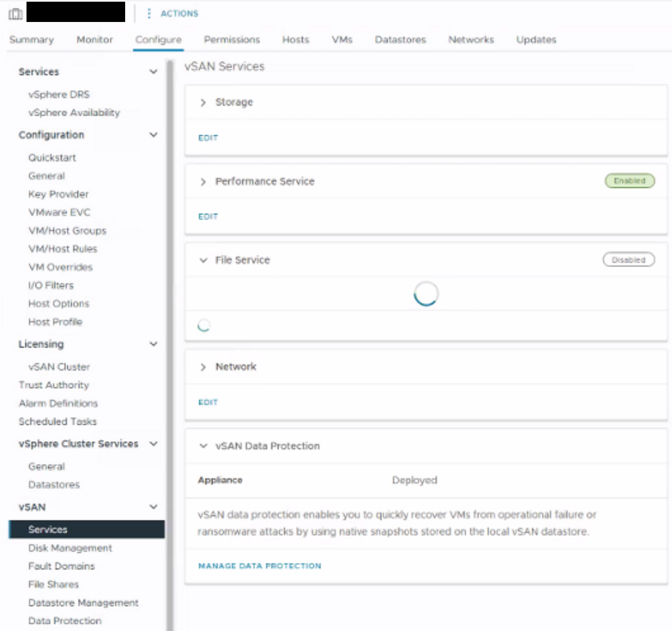Switch to the Monitor tab
Image resolution: width=672 pixels, height=631 pixels.
click(x=95, y=39)
